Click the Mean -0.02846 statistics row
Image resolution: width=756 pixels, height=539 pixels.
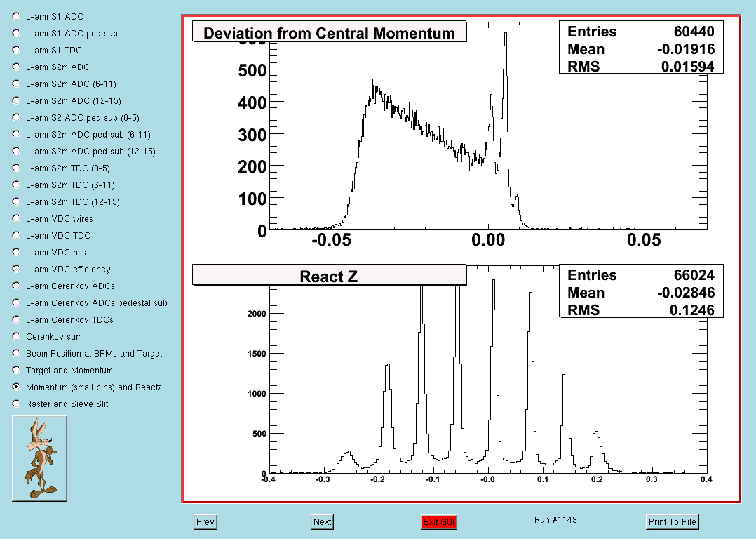click(x=641, y=293)
